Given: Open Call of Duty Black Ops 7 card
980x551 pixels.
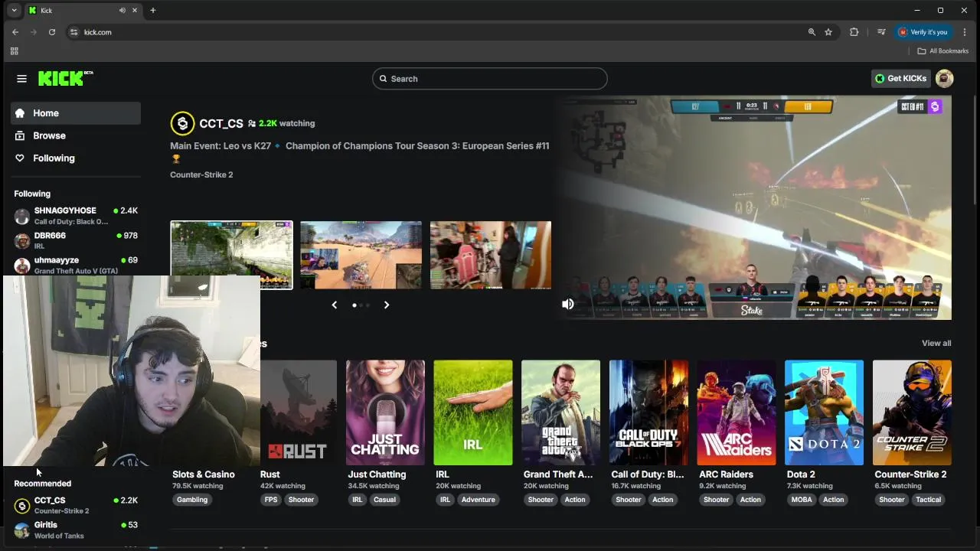Looking at the screenshot, I should click(648, 412).
